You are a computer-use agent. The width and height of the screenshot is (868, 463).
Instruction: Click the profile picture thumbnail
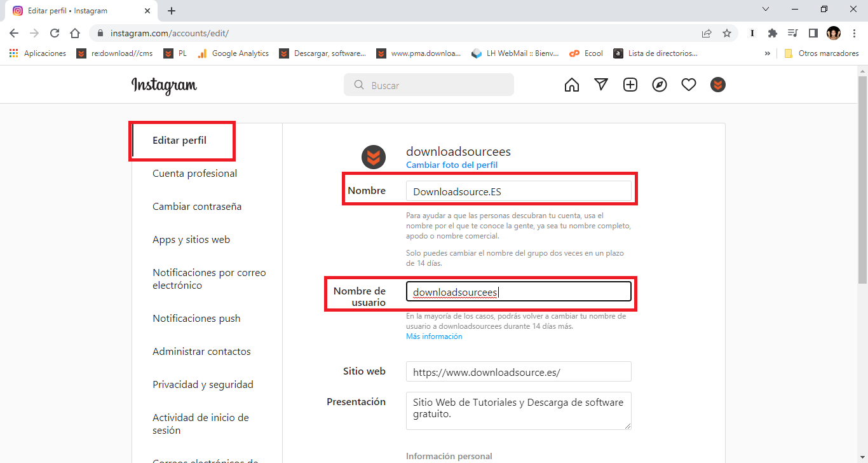[x=374, y=157]
